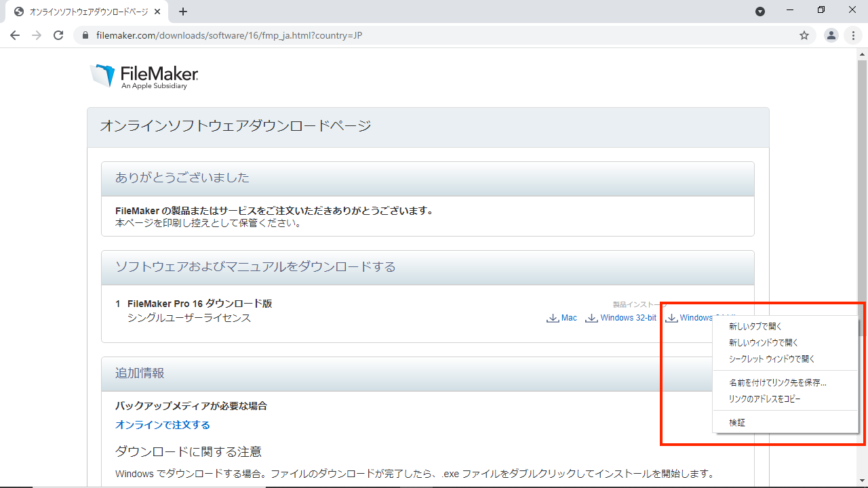Download the Windows 32-bit installer link

628,318
